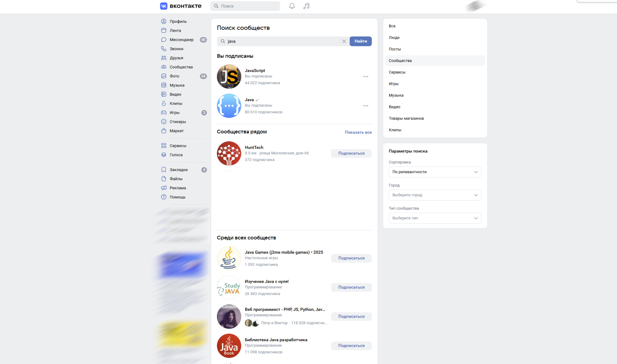Click the Найти search button
Image resolution: width=617 pixels, height=364 pixels.
360,41
